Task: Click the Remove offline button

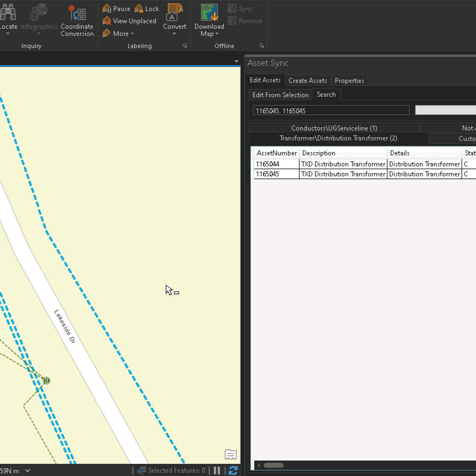Action: [x=245, y=21]
